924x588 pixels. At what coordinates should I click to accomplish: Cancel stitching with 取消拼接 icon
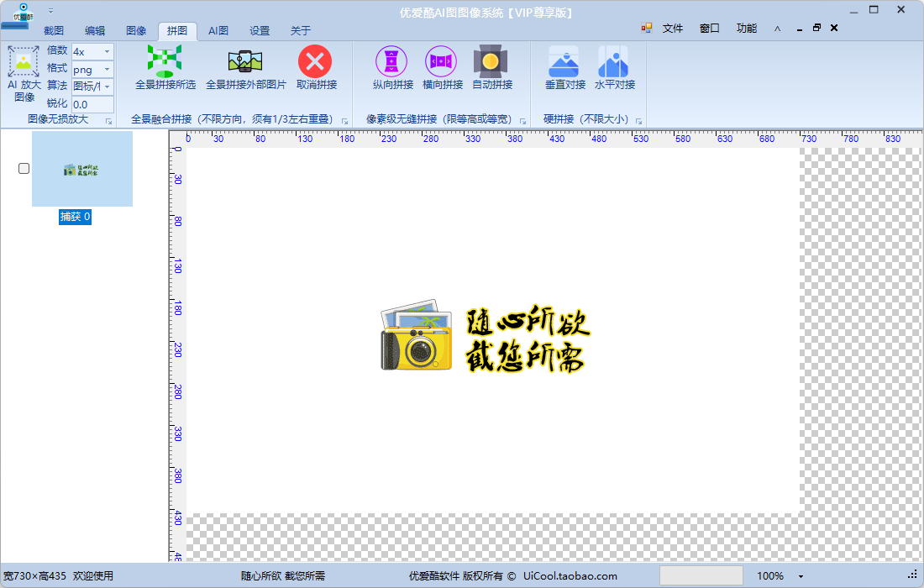pos(315,61)
